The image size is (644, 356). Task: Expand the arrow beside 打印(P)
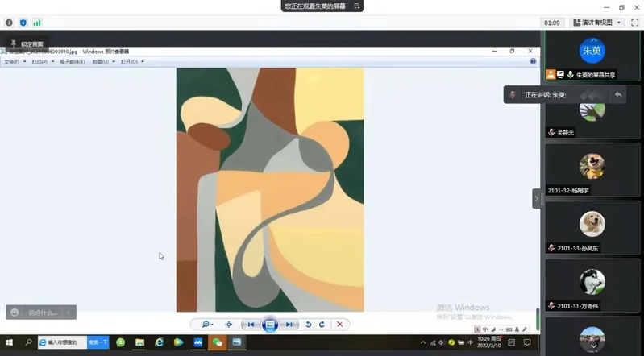coord(52,61)
